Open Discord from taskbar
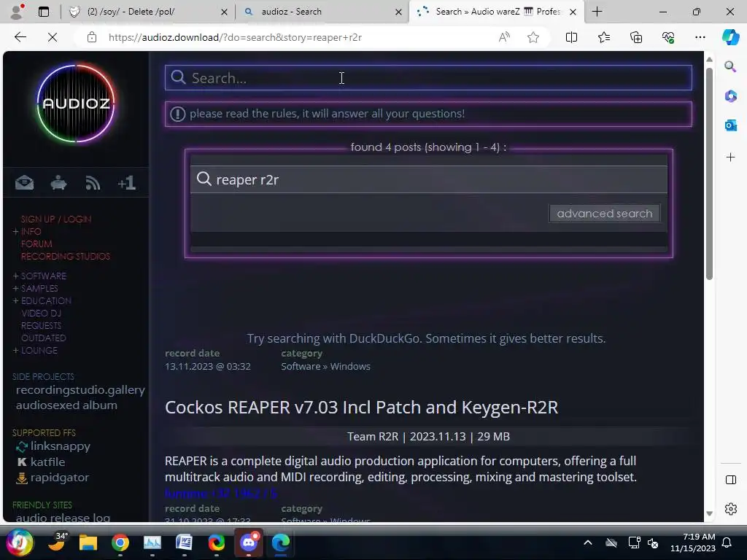The height and width of the screenshot is (560, 747). [249, 542]
